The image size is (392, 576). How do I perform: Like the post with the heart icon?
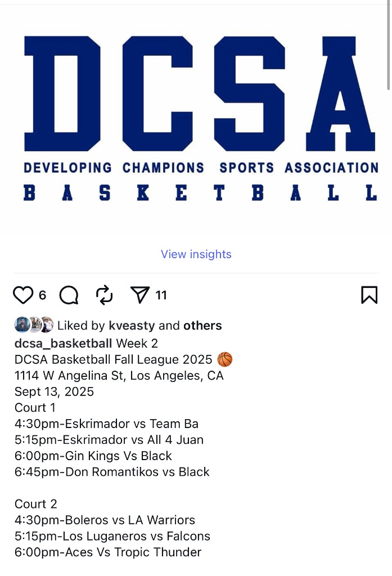23,295
